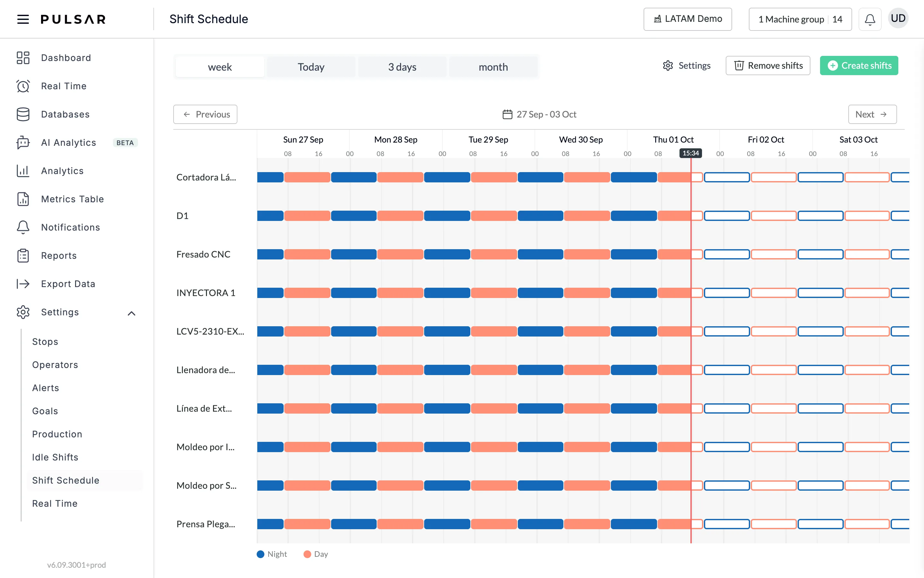This screenshot has width=924, height=578.
Task: Toggle the Night legend item
Action: tap(272, 554)
